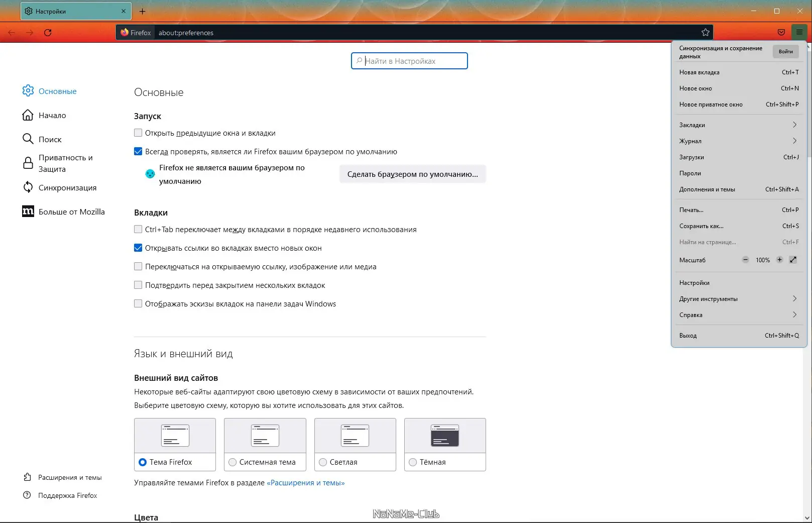Expand Другие инструменты submenu
Image resolution: width=812 pixels, height=523 pixels.
[x=739, y=299]
